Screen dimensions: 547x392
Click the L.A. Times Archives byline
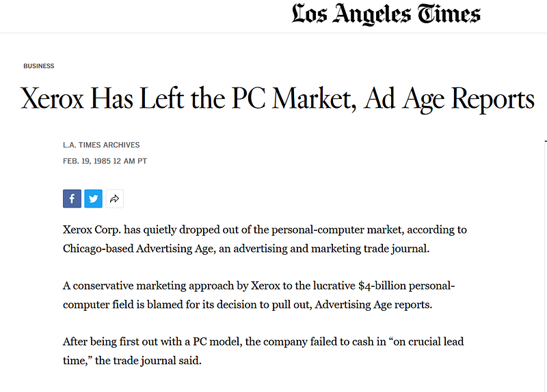[101, 145]
